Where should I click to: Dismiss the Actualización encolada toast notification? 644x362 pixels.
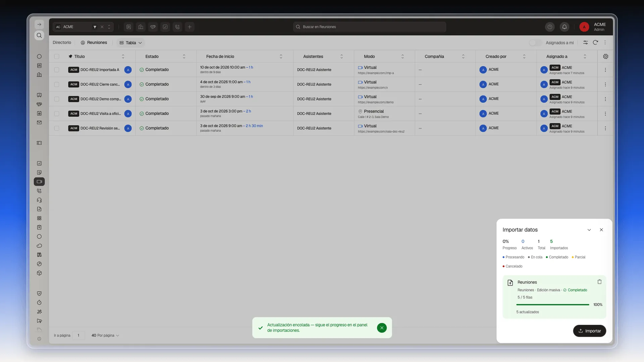click(x=382, y=328)
